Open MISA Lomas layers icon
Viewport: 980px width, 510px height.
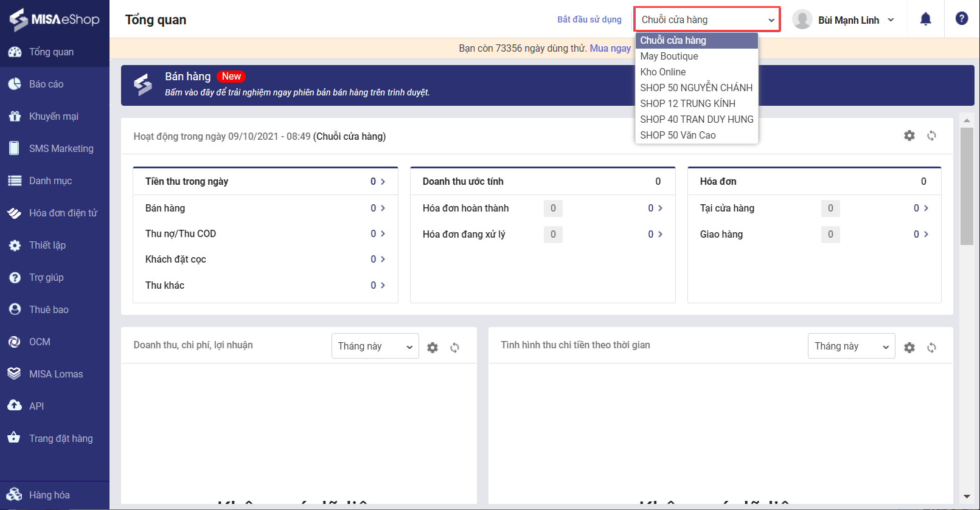tap(15, 374)
